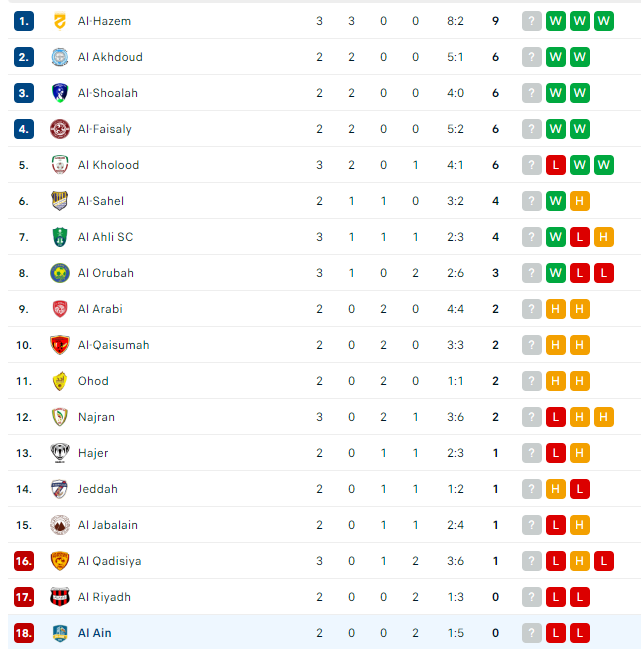Screen dimensions: 641x649
Task: Click Al Ahli SC's green W form badge
Action: [556, 237]
